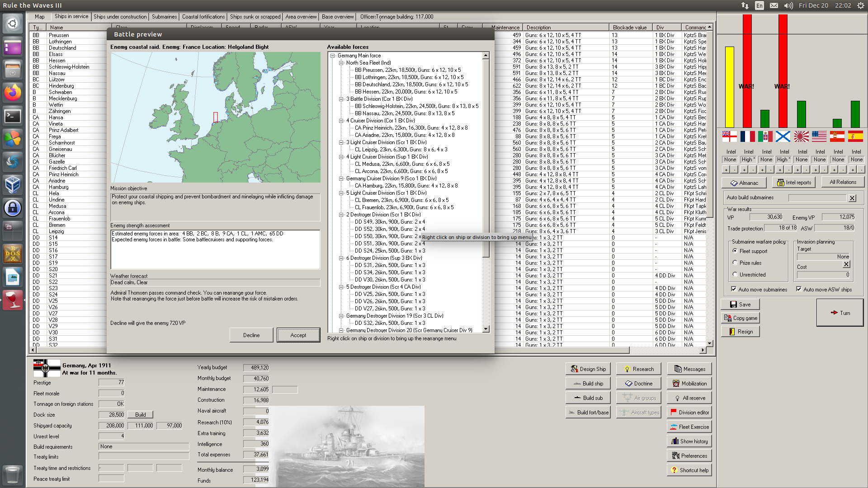The image size is (868, 488).
Task: Open Firefox from the dock
Action: [13, 93]
